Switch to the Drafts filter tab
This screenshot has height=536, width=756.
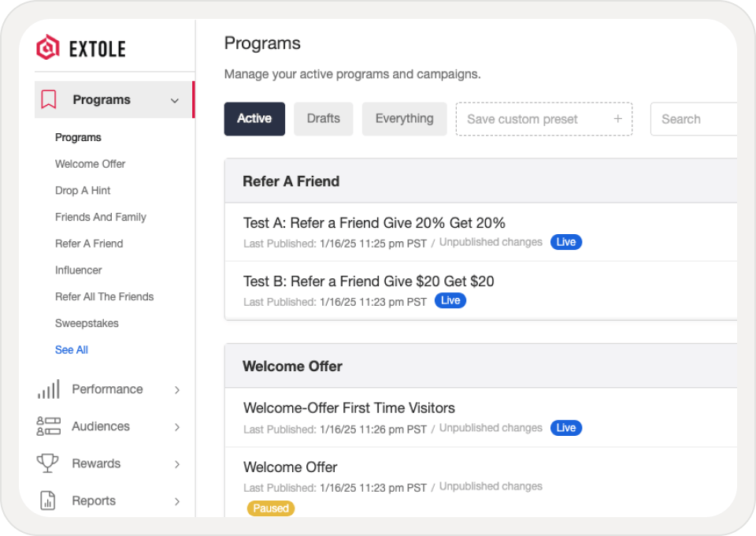[324, 119]
